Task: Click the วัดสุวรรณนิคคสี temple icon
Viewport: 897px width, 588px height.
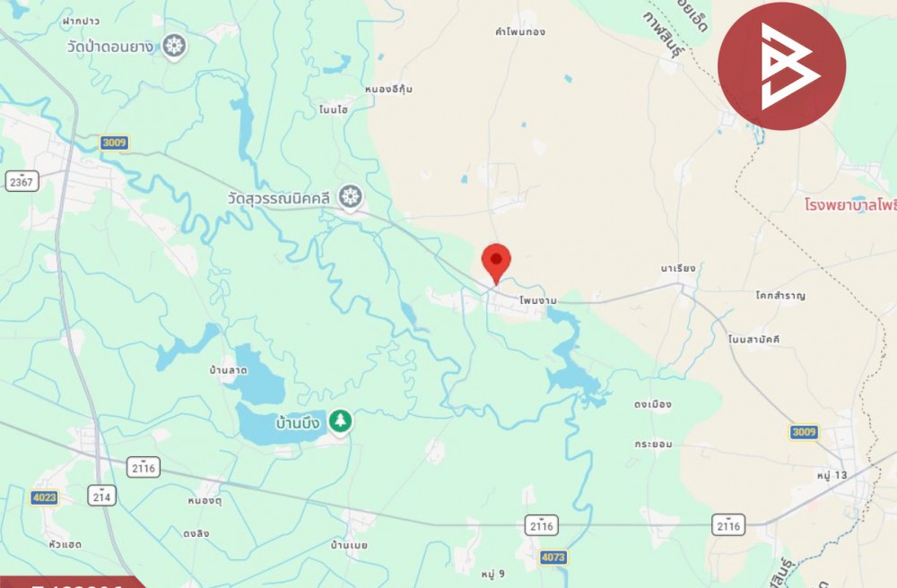Action: click(x=350, y=197)
